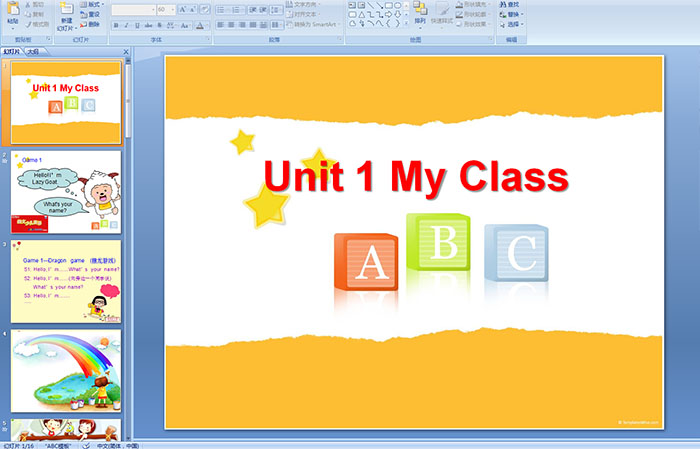The image size is (700, 449).
Task: Select the Down Arrow block shape
Action: pos(397,15)
